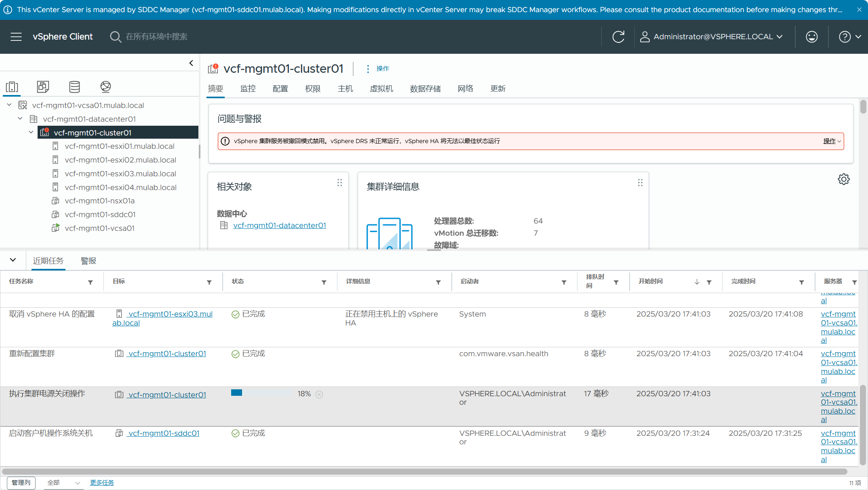Collapse vcf-mgmt01-datacenter01 tree node
This screenshot has width=868, height=490.
(x=20, y=119)
